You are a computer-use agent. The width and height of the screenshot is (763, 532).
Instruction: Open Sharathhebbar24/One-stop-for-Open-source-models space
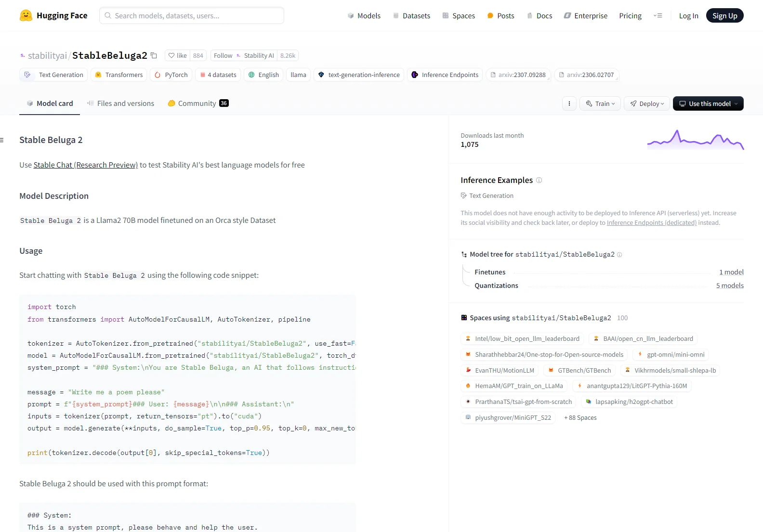[x=544, y=354]
